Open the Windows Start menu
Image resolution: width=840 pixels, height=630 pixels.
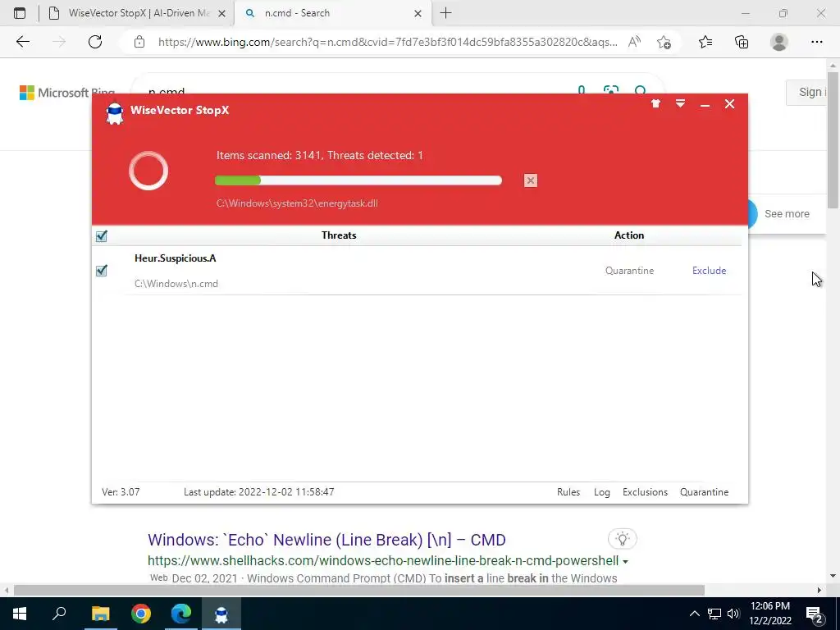coord(20,614)
